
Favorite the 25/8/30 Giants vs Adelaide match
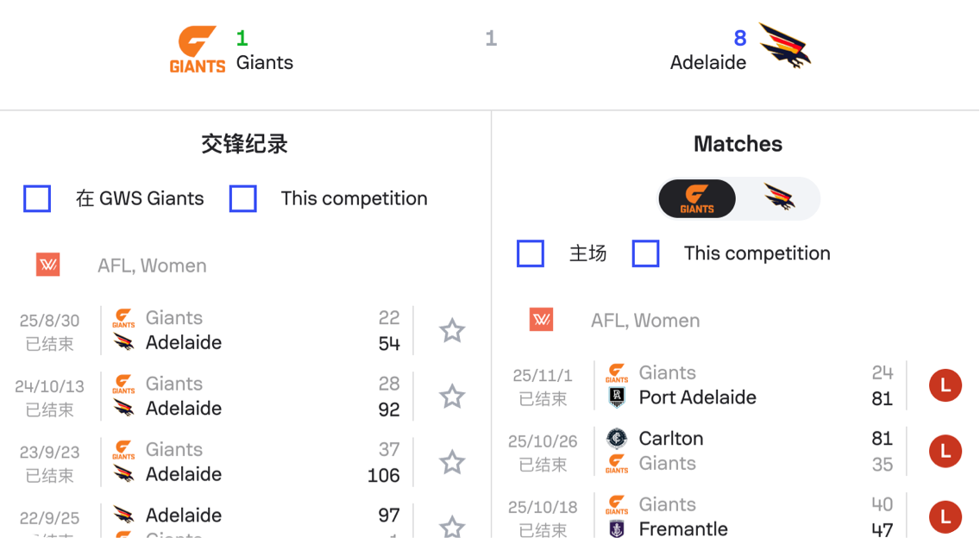[452, 331]
